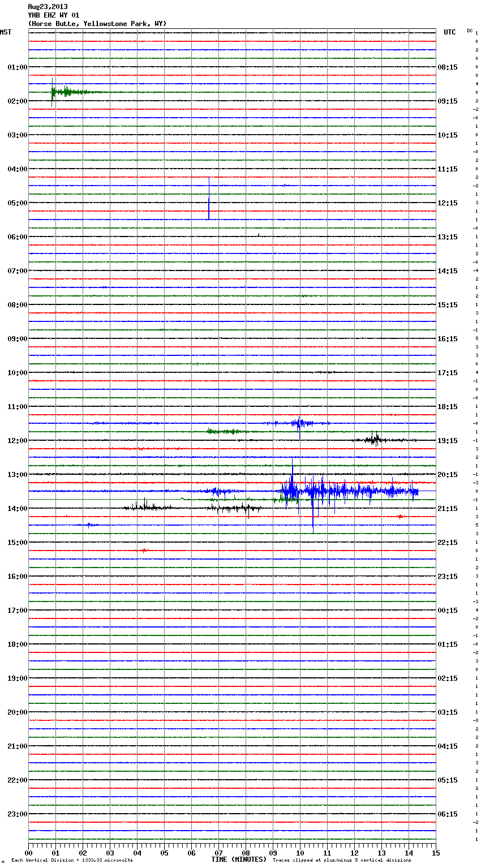Click the 08:15 UTC time label

click(448, 67)
